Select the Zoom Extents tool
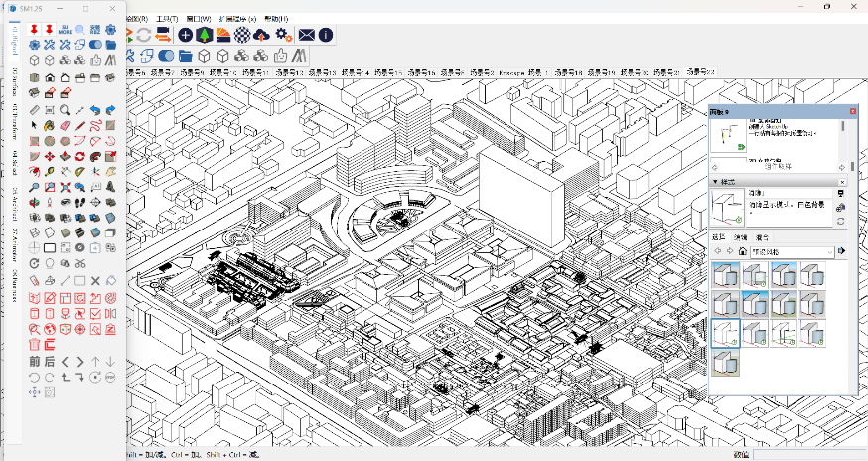 tap(65, 187)
